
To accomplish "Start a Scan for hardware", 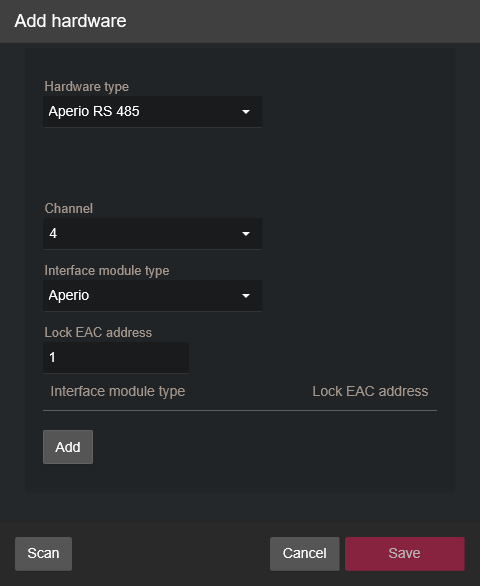I will pos(43,553).
